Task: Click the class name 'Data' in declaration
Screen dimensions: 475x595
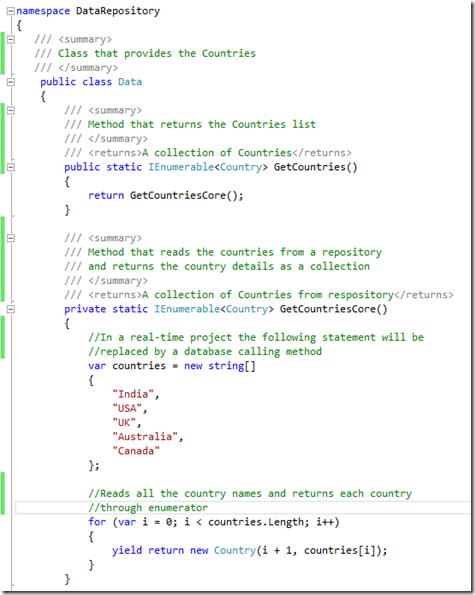Action: (x=130, y=82)
